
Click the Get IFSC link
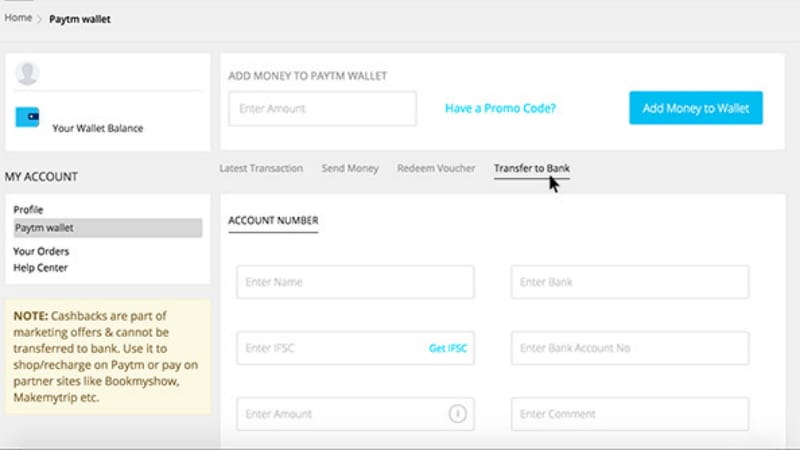[448, 348]
